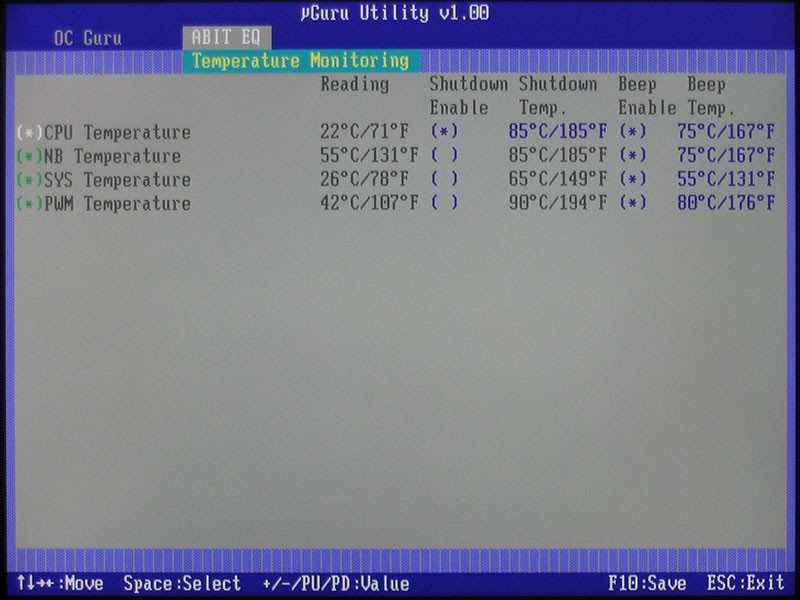The height and width of the screenshot is (600, 800).
Task: Select PWM shutdown temp 90°C/194°F value
Action: tap(558, 203)
